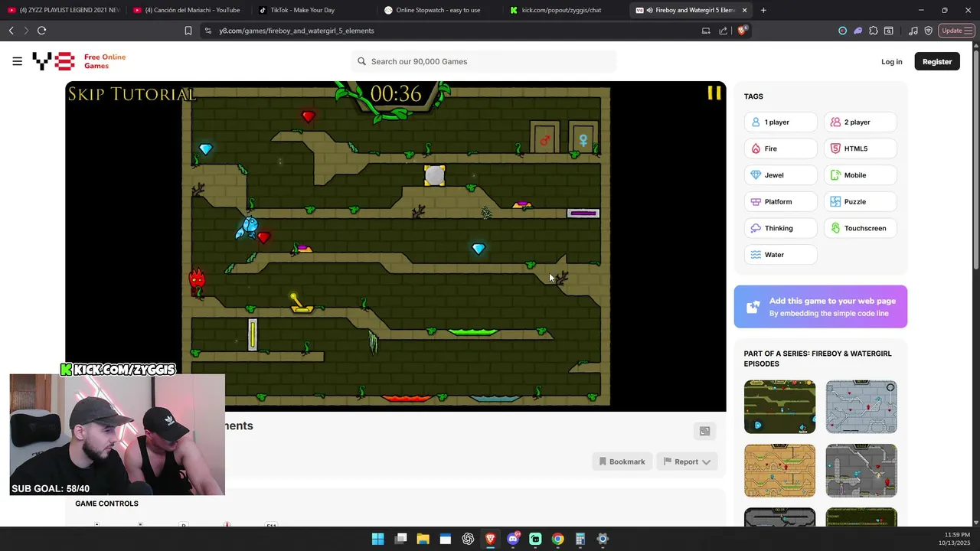Click the share page icon in address bar
This screenshot has width=980, height=551.
[723, 31]
